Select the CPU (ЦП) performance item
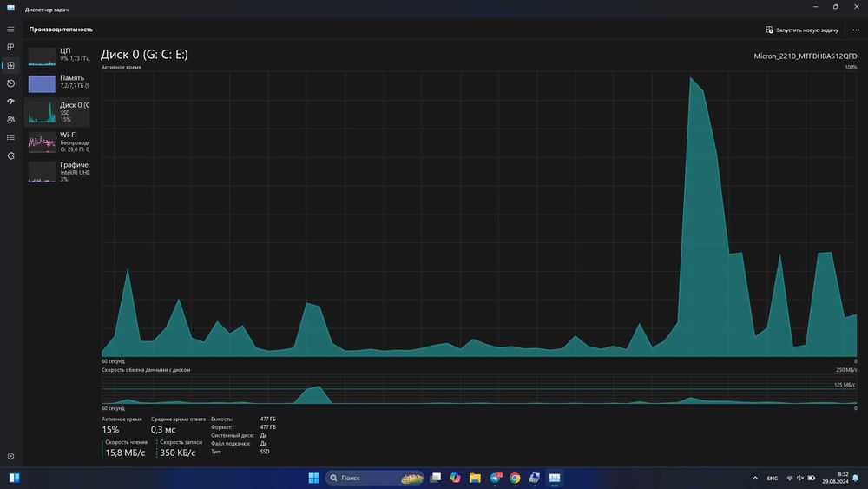 click(57, 56)
